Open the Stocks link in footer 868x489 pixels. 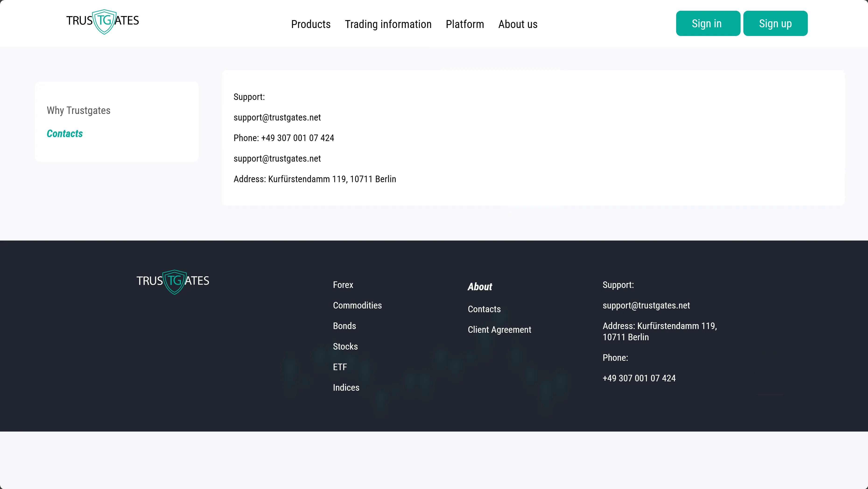pos(345,347)
